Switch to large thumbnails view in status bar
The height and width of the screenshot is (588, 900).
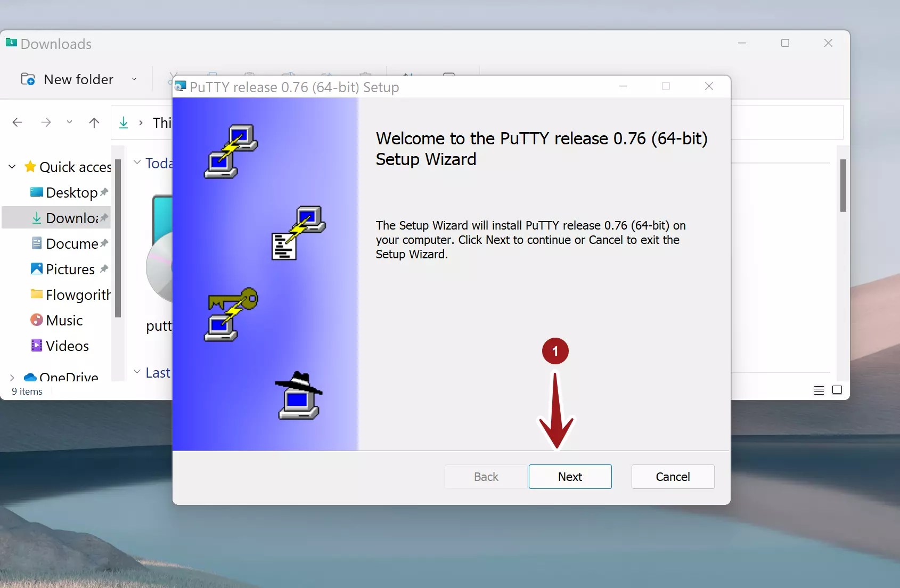837,390
